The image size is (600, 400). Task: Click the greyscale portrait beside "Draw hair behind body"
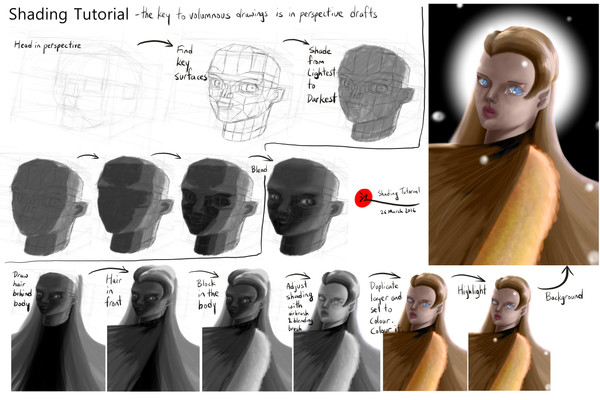(58, 331)
